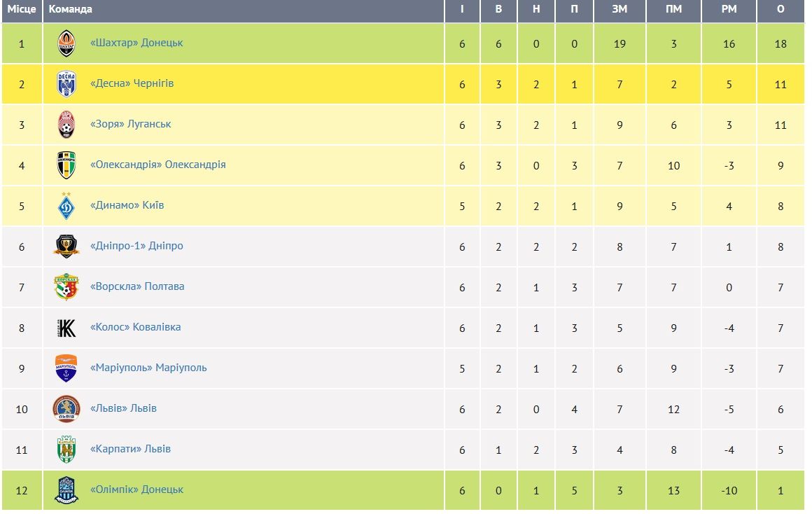Click the «ЗМ» goals scored header
Screen dimensions: 812x514
click(619, 10)
